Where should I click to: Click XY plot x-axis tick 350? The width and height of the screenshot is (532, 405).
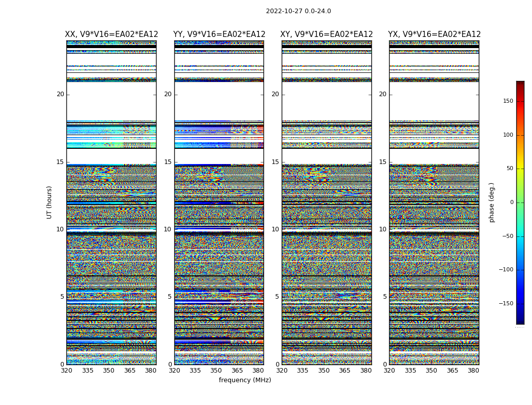pos(324,371)
